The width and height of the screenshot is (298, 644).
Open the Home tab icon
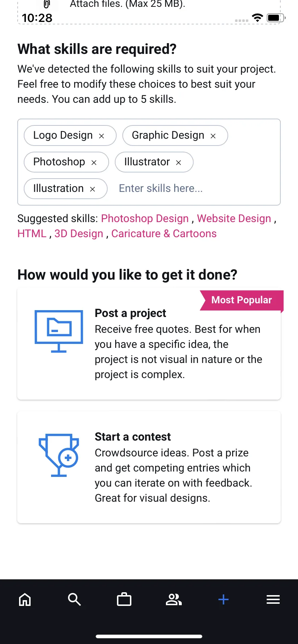[25, 599]
